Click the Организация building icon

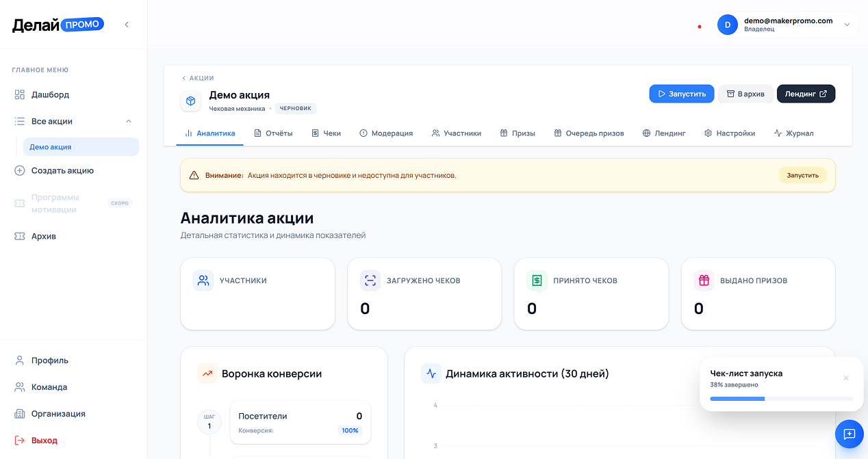coord(20,414)
